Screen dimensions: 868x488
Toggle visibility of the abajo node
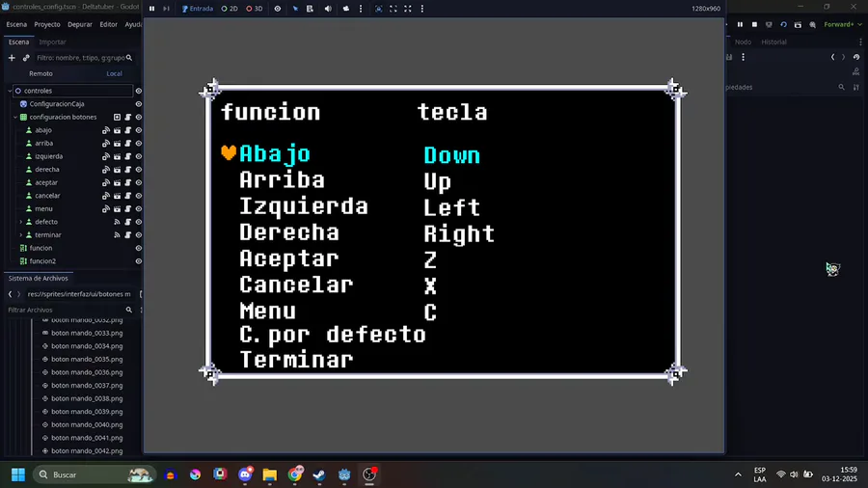tap(138, 130)
